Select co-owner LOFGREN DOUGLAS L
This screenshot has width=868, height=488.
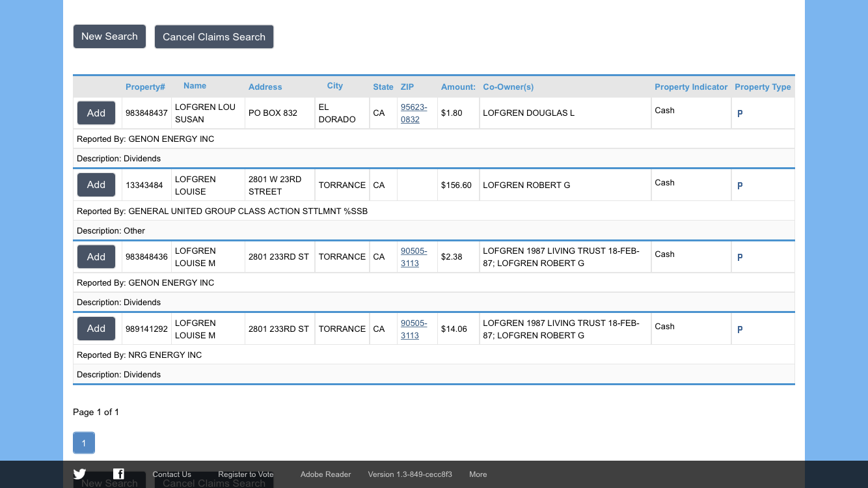(x=528, y=113)
